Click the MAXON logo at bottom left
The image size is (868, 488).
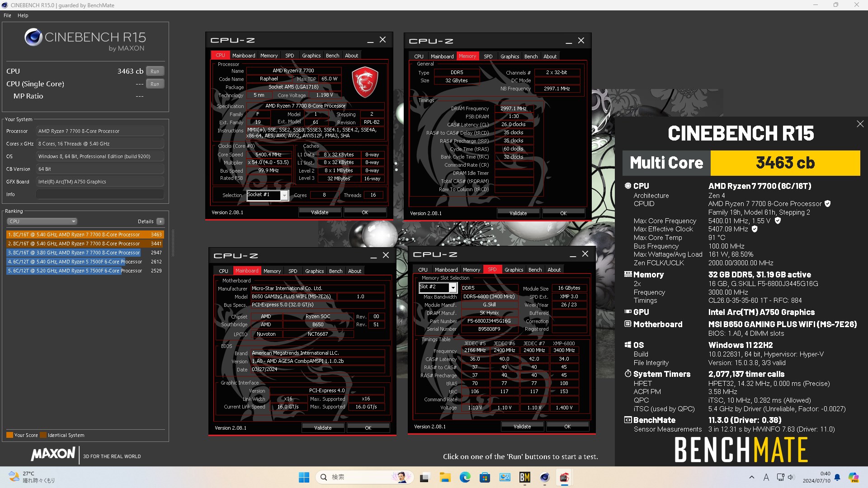click(x=53, y=454)
